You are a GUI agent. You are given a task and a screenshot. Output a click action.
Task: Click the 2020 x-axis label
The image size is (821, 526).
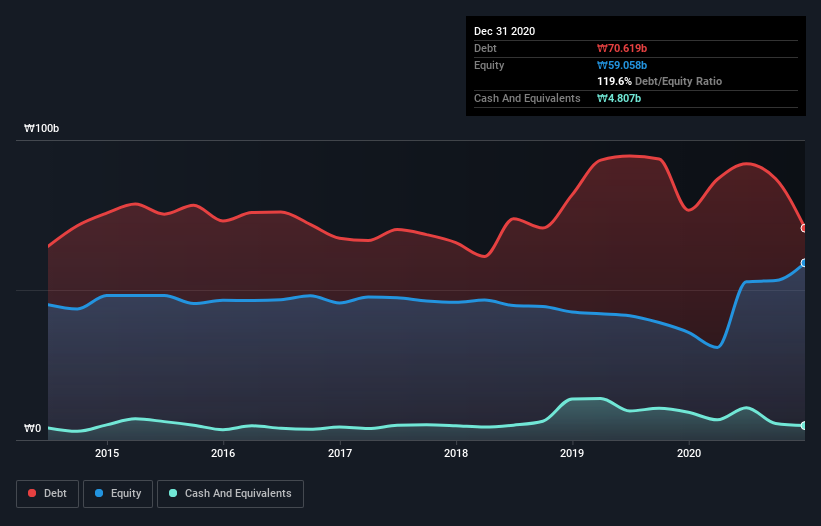pyautogui.click(x=689, y=453)
